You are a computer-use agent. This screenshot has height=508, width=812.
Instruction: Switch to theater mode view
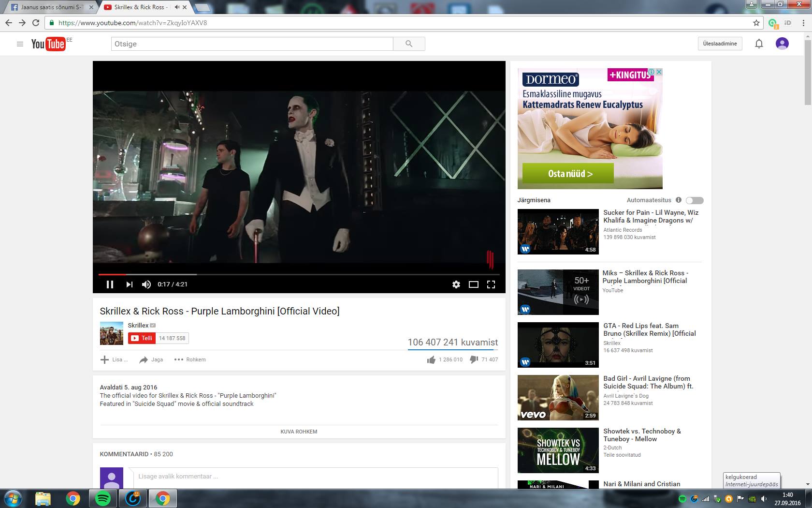coord(474,284)
